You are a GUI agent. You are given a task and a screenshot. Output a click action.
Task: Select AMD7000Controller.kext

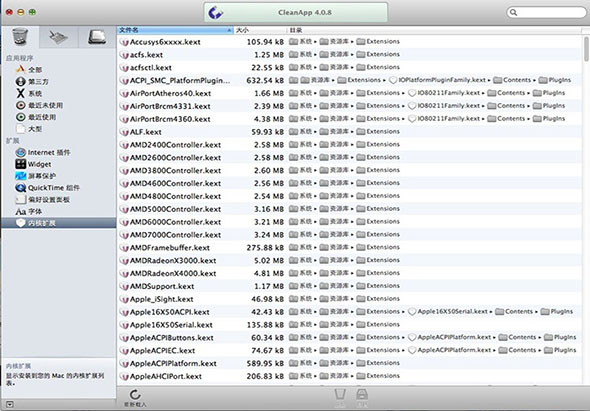(x=175, y=235)
